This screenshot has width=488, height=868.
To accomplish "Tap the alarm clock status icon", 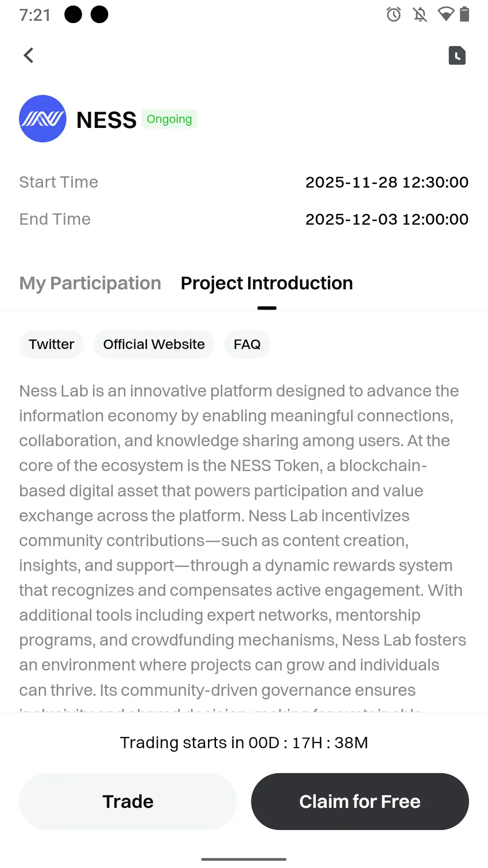I will [394, 14].
